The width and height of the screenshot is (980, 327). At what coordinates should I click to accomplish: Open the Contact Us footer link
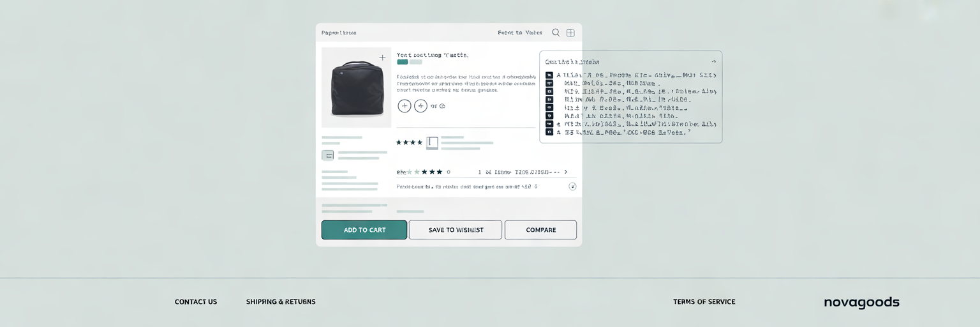click(196, 302)
